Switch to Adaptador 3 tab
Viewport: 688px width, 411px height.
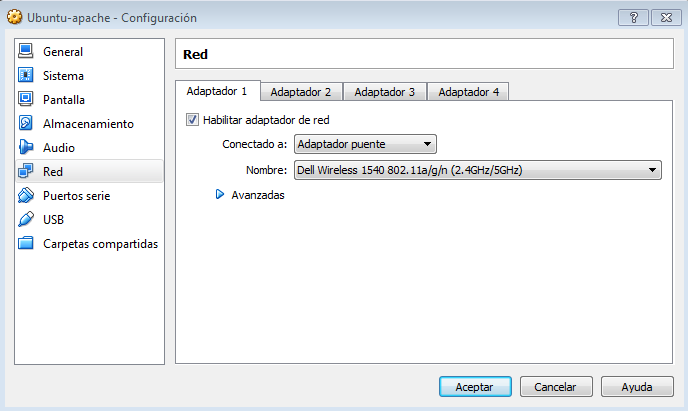[x=384, y=92]
